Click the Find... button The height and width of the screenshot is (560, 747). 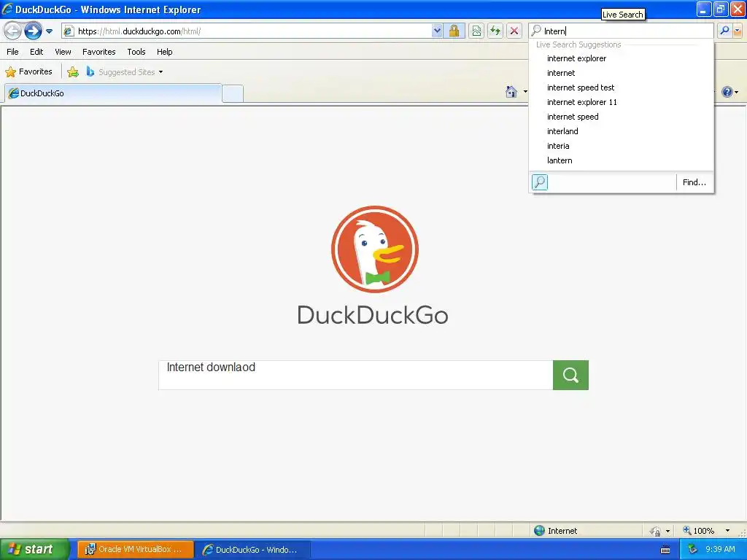tap(694, 182)
